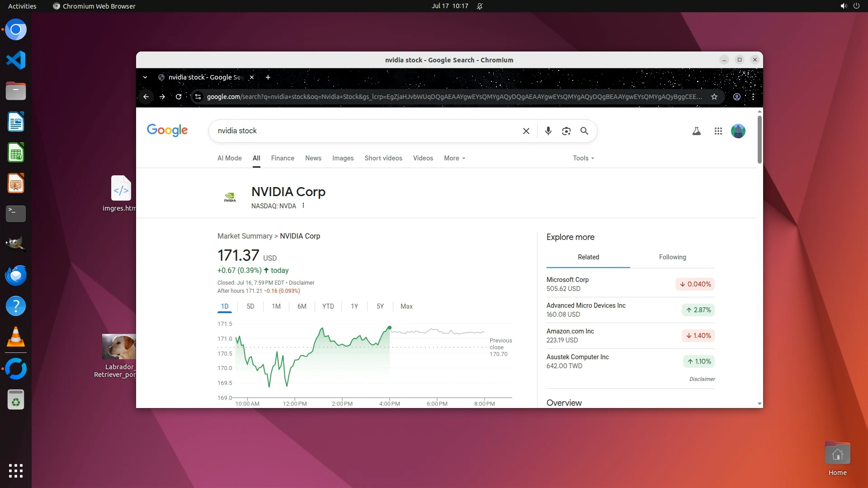
Task: Click the voice search microphone icon
Action: pos(548,131)
